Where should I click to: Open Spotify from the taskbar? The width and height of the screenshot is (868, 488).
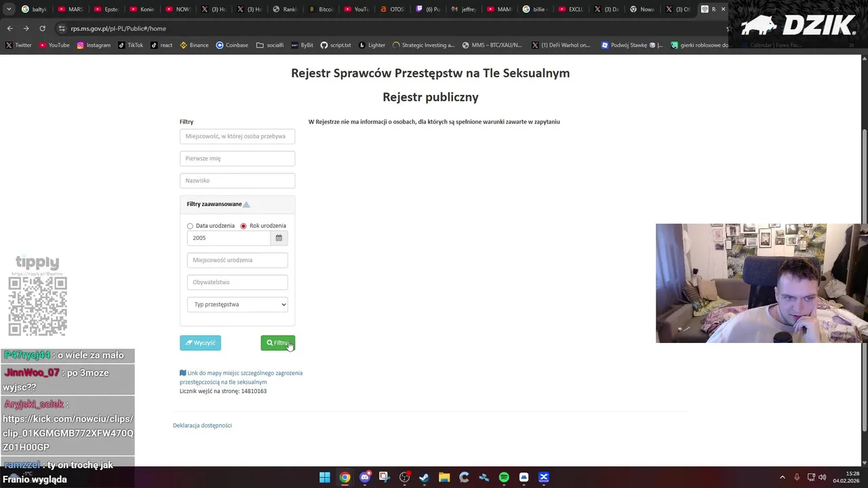tap(504, 477)
